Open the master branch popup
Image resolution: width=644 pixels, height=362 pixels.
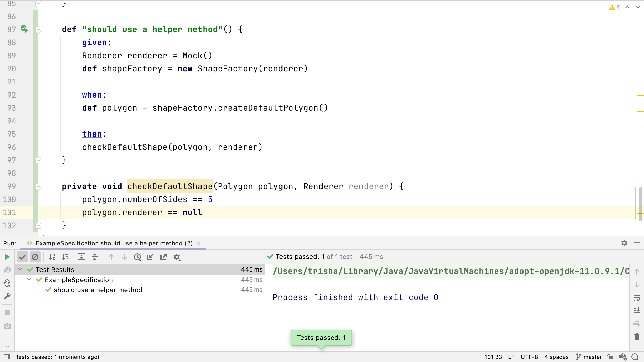point(590,357)
